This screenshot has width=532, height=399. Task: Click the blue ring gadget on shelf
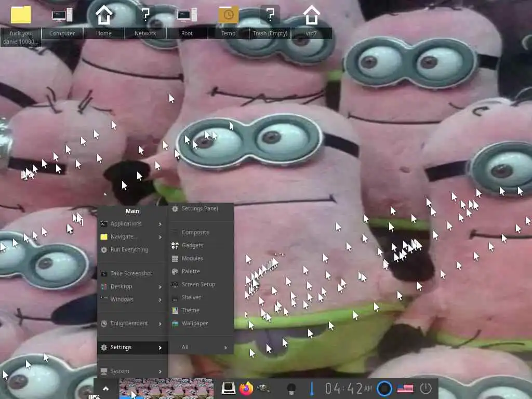[x=384, y=388]
